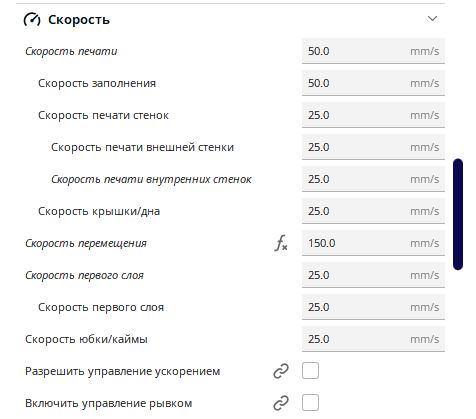The width and height of the screenshot is (476, 419).
Task: Edit the italic Скорость первого слоя field
Action: (373, 275)
